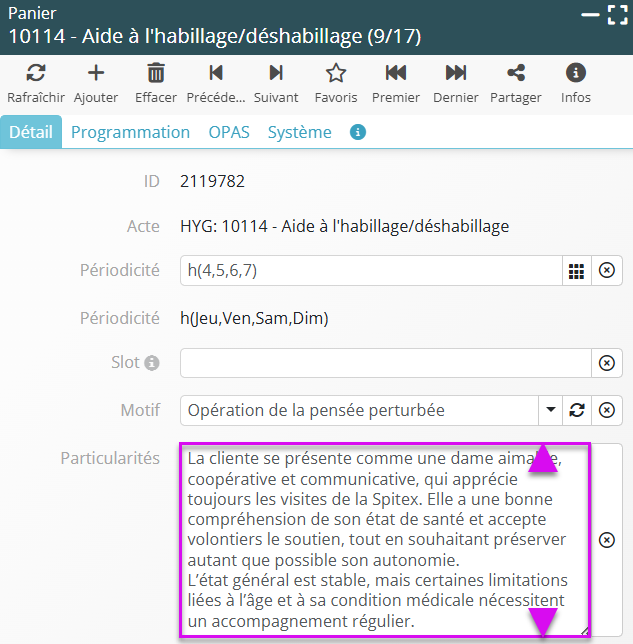Expand the Motif dropdown arrow

pyautogui.click(x=550, y=410)
